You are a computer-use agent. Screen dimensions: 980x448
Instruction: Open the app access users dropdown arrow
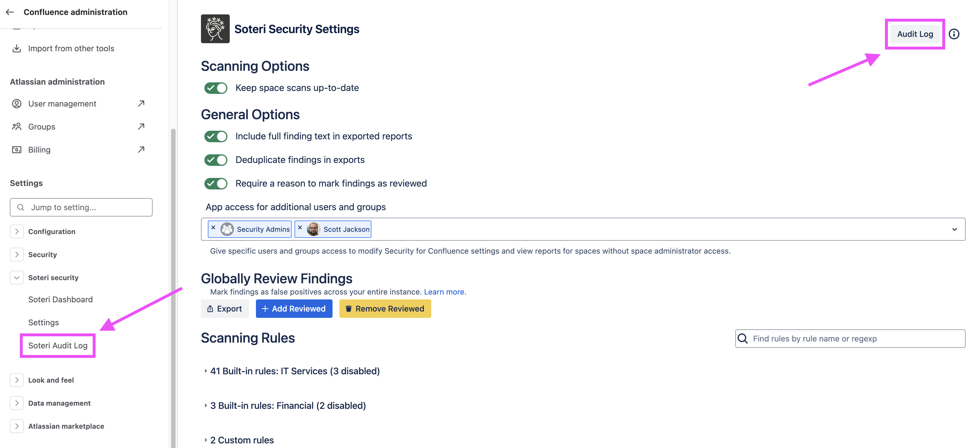pos(954,229)
